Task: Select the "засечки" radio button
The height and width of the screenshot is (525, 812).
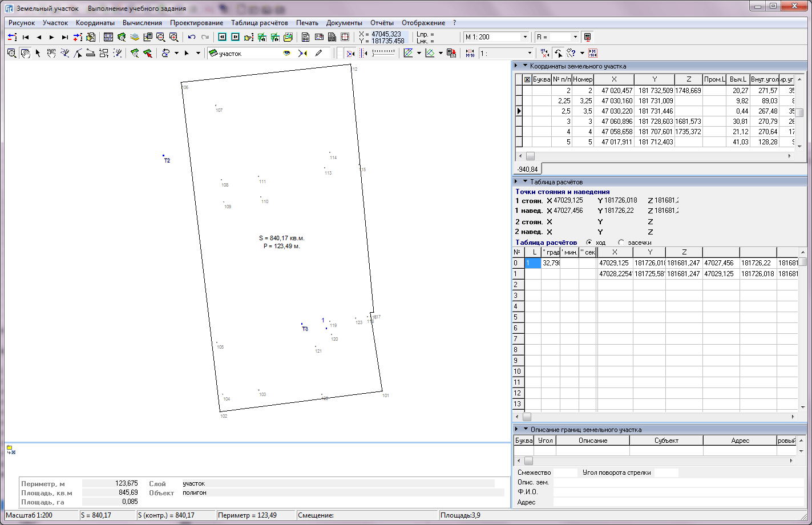Action: coord(621,243)
